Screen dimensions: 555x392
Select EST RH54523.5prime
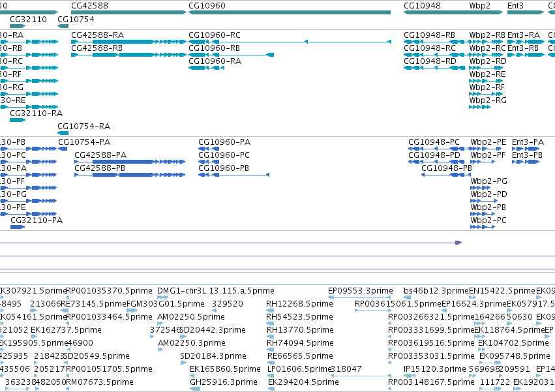click(299, 317)
